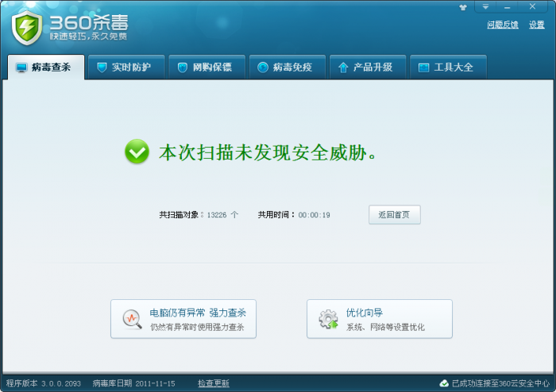This screenshot has width=556, height=392.
Task: Switch to the 病毒免疫 tab
Action: coord(288,67)
